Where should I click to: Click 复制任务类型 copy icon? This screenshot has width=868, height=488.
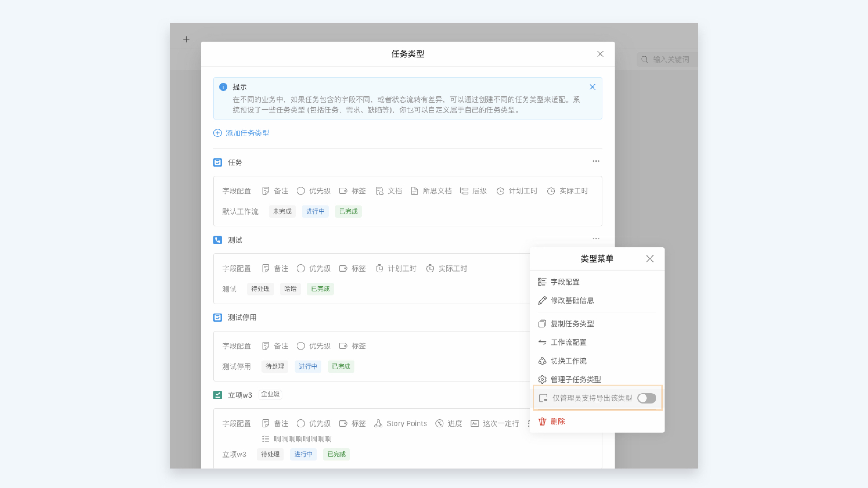(542, 324)
